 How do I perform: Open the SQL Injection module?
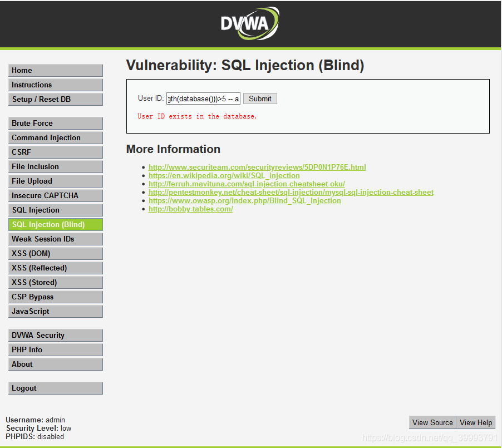56,210
